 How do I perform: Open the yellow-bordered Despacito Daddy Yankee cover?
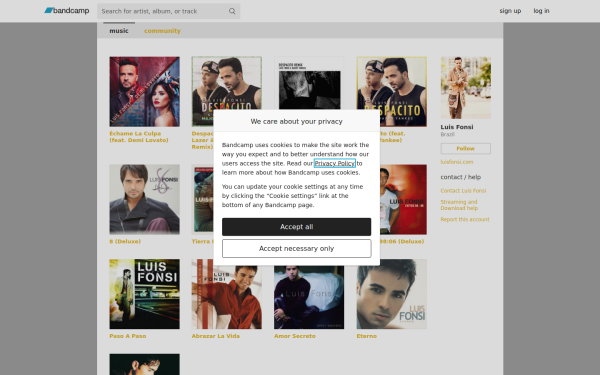tap(391, 83)
